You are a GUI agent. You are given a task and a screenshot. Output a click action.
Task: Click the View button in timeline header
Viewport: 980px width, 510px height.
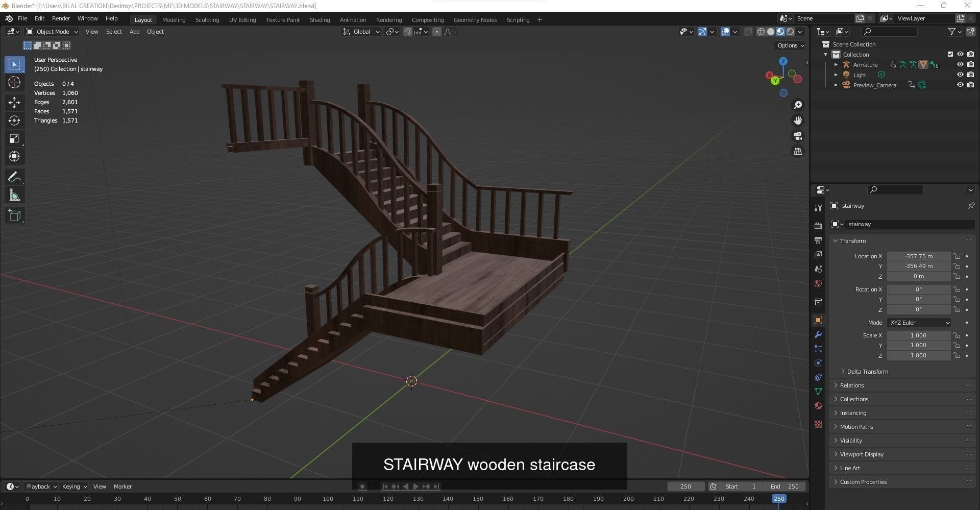click(100, 487)
